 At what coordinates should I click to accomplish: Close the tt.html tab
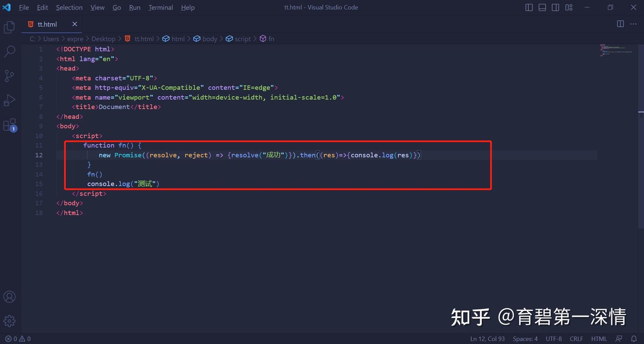point(75,24)
